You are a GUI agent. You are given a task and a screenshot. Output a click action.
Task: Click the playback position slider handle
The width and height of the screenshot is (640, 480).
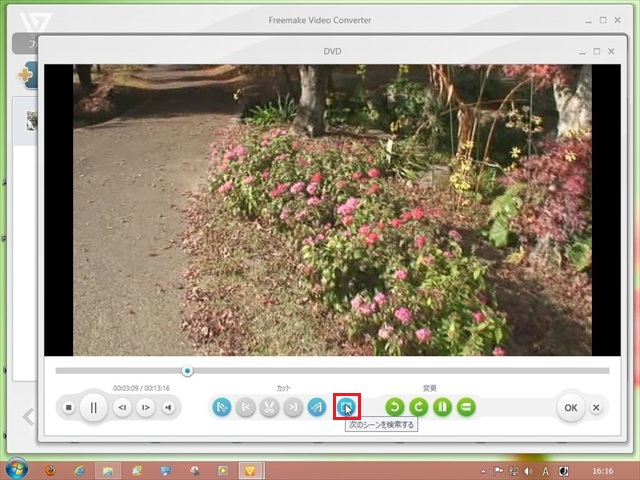[x=187, y=371]
